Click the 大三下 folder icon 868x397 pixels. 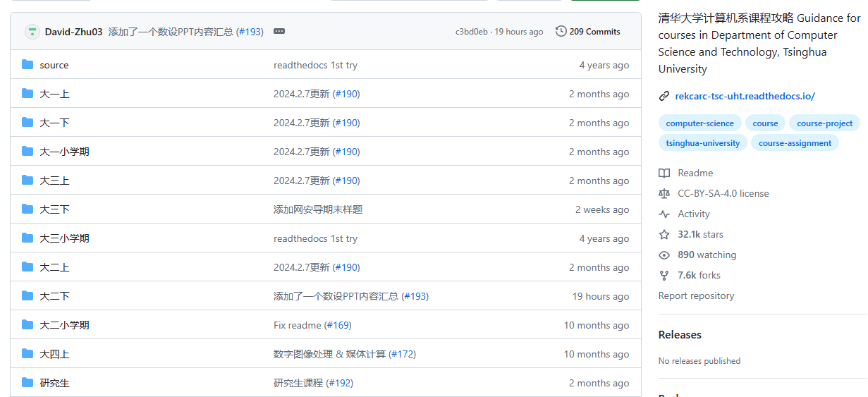tap(27, 209)
